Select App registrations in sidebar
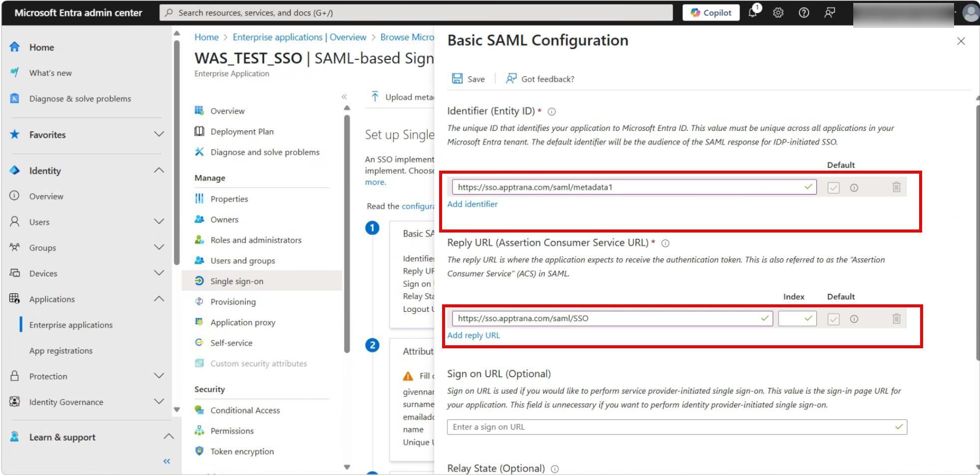 pos(61,351)
